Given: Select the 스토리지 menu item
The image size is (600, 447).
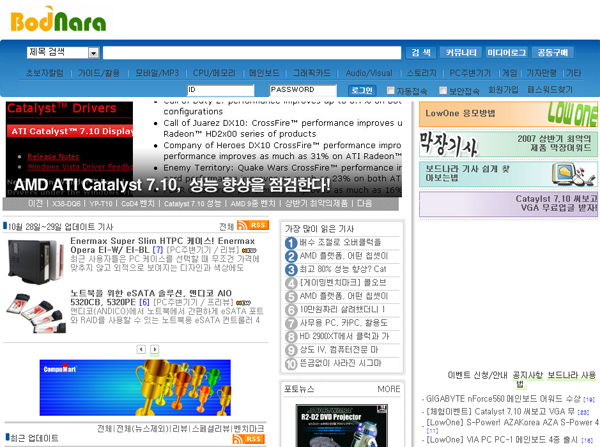Looking at the screenshot, I should (x=421, y=73).
